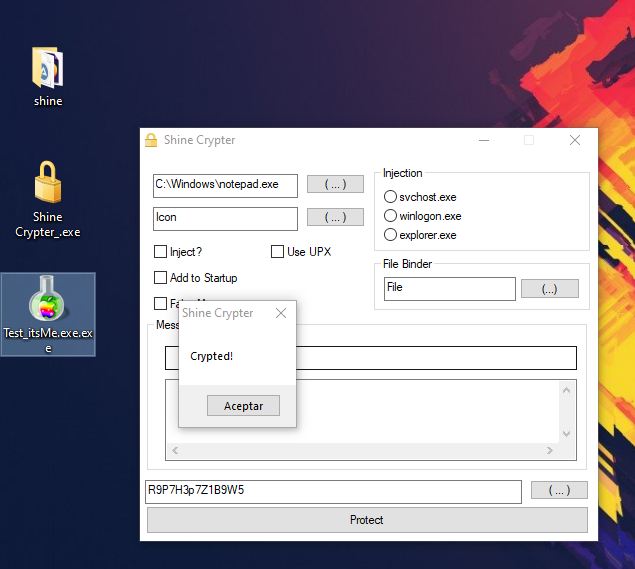Image resolution: width=635 pixels, height=569 pixels.
Task: Select winlogon.exe injection option
Action: tap(390, 215)
